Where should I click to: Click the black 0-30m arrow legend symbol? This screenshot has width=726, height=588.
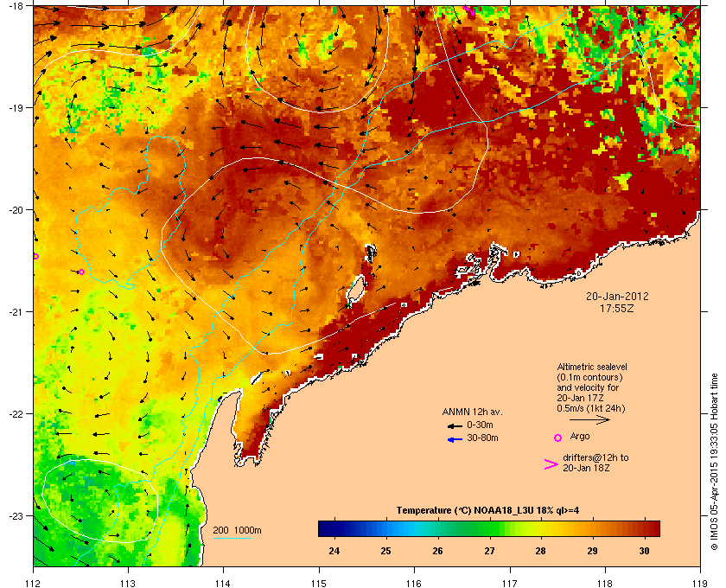pos(455,425)
